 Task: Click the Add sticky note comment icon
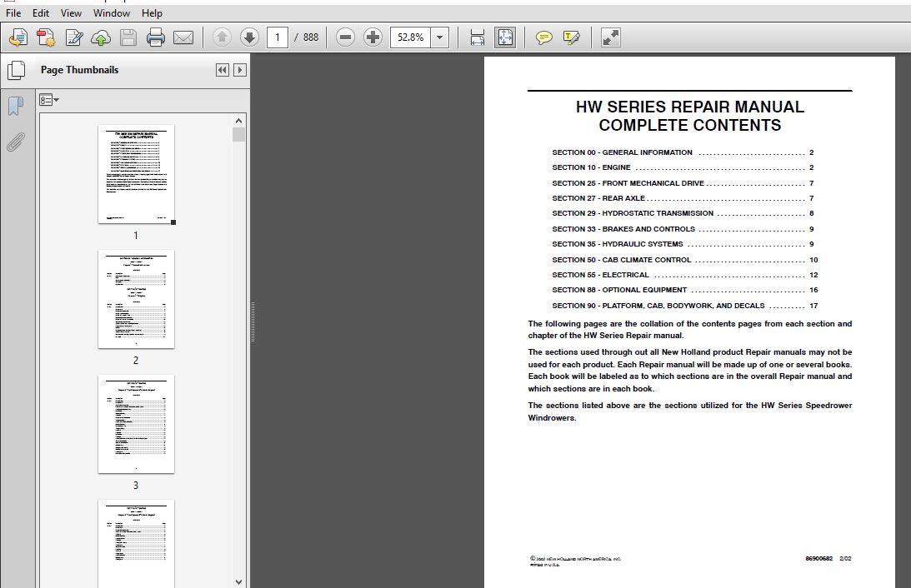point(543,37)
